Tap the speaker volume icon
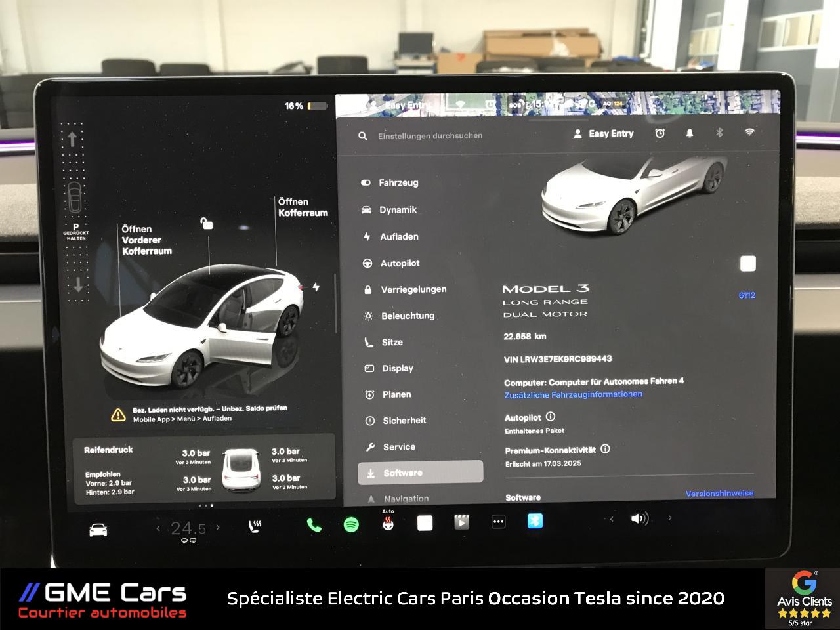 pyautogui.click(x=639, y=518)
